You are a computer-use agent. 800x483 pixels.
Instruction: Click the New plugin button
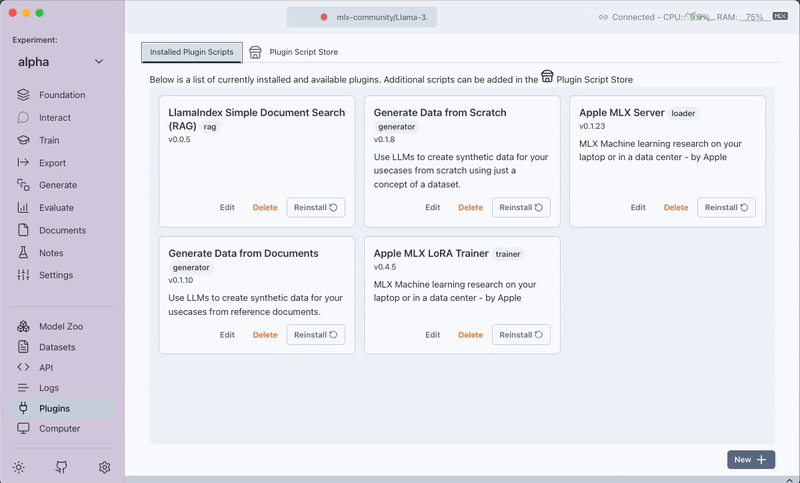point(750,459)
